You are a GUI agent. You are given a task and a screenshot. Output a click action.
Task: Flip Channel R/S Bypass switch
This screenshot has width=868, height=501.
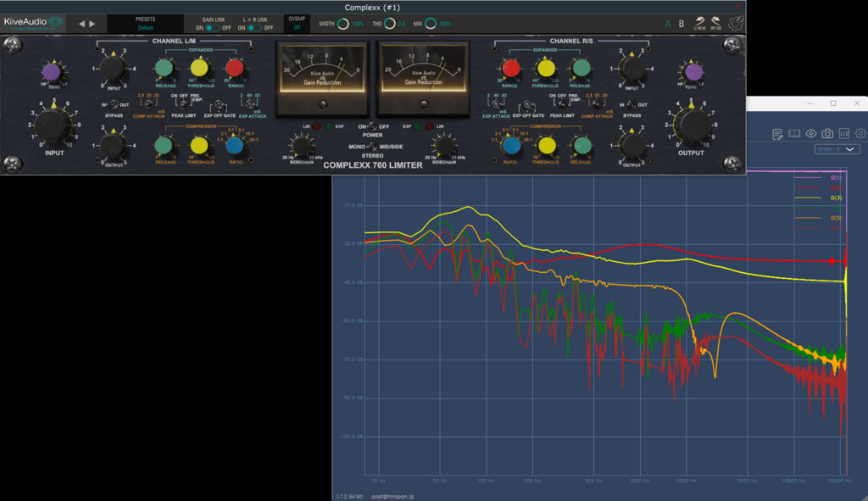coord(631,104)
